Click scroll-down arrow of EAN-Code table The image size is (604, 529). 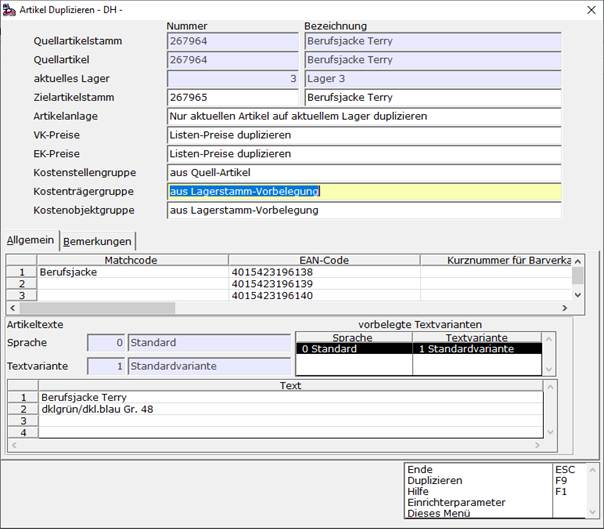click(577, 295)
